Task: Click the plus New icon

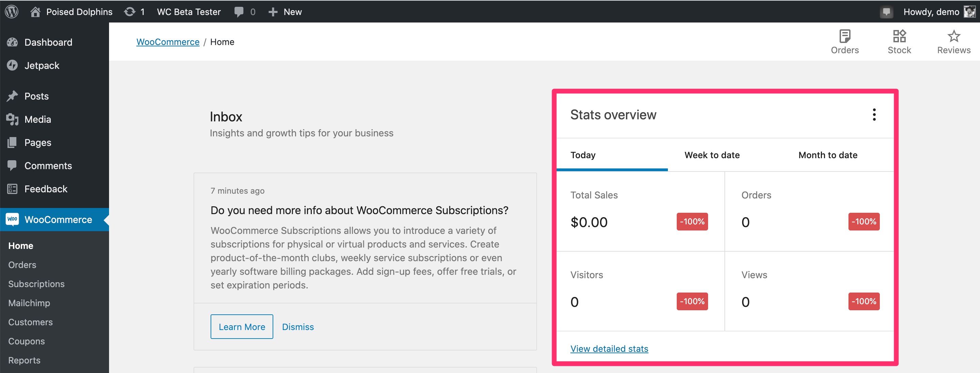Action: 273,12
